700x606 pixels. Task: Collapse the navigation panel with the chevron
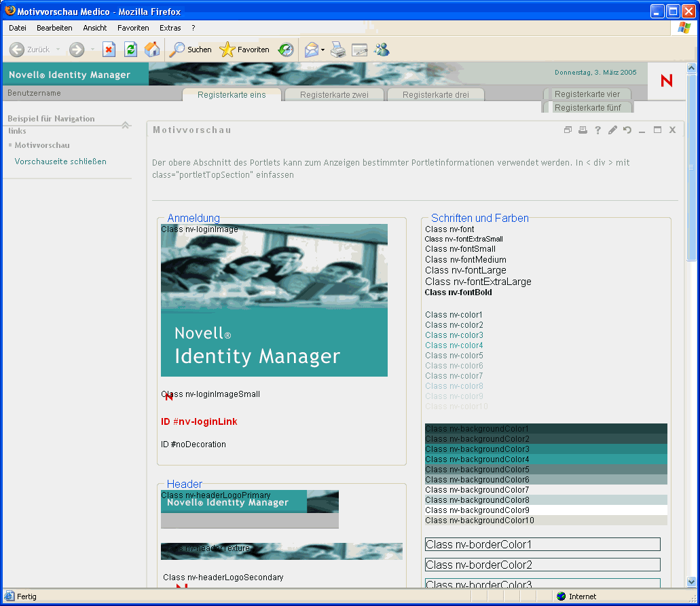click(126, 124)
